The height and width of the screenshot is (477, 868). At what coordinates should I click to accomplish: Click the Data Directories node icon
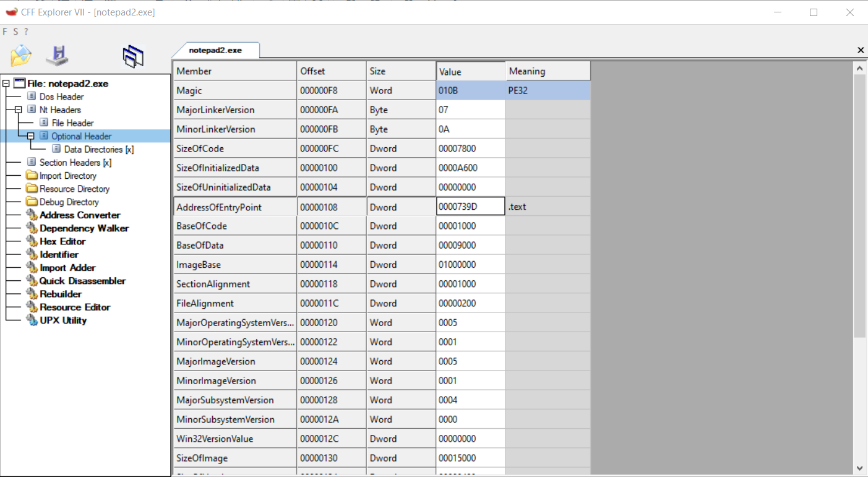(x=56, y=149)
